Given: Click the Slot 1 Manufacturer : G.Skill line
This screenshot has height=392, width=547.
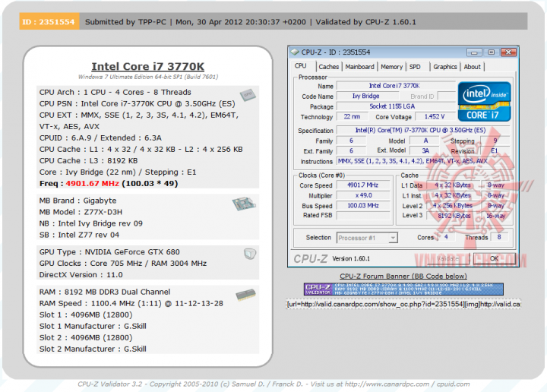Looking at the screenshot, I should pyautogui.click(x=93, y=326).
